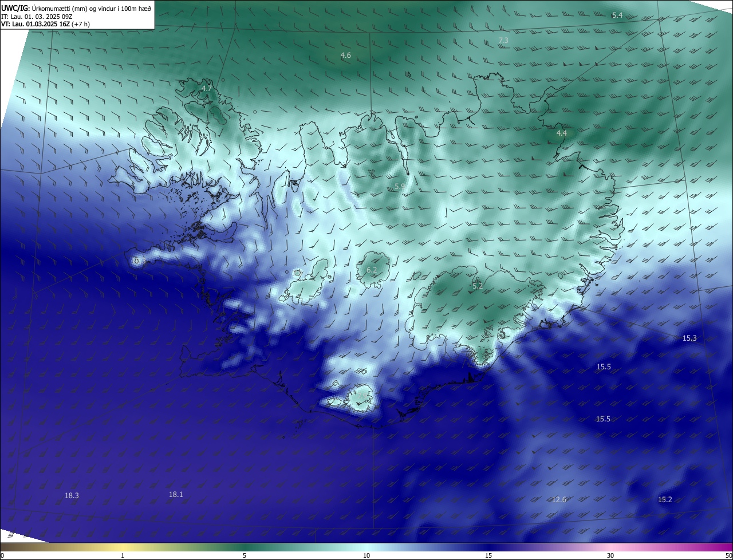Click the 1 tick on the color scale
The height and width of the screenshot is (560, 733).
pos(123,555)
